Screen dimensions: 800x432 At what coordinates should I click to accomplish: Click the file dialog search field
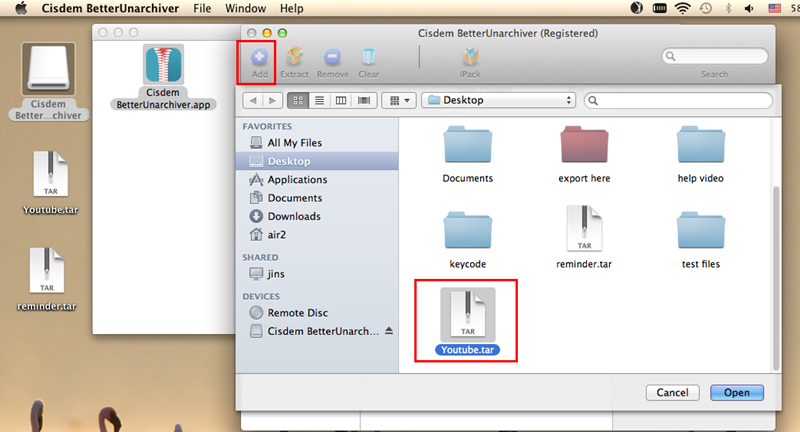coord(678,100)
